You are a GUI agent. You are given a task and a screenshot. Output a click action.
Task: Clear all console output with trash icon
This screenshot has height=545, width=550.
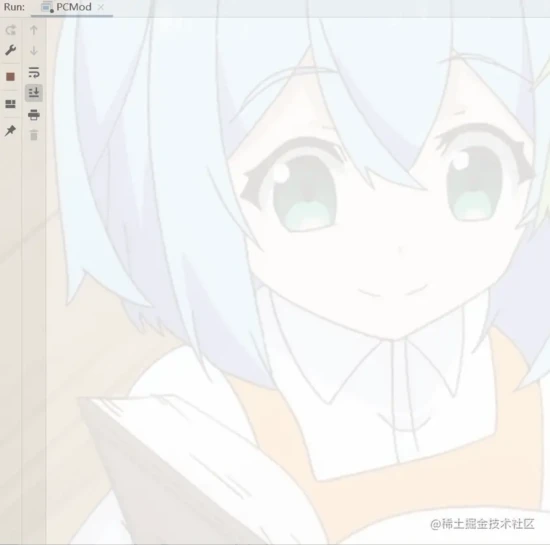click(x=34, y=135)
